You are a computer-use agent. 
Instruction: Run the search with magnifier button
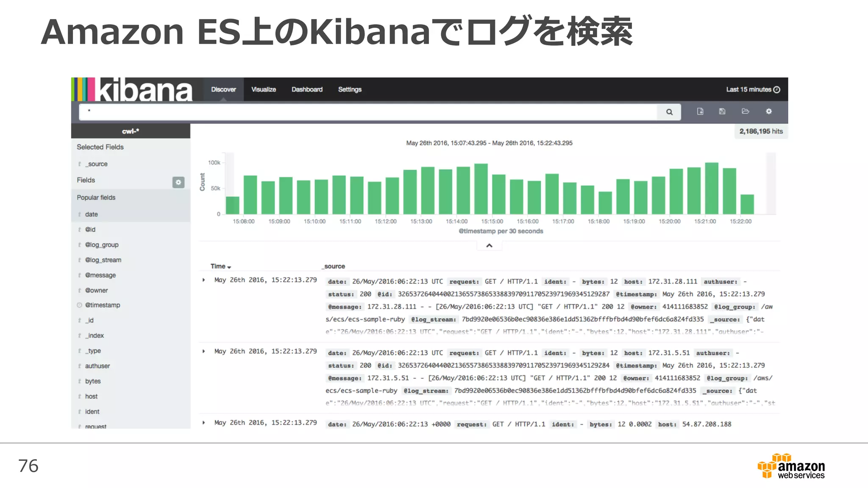[669, 112]
